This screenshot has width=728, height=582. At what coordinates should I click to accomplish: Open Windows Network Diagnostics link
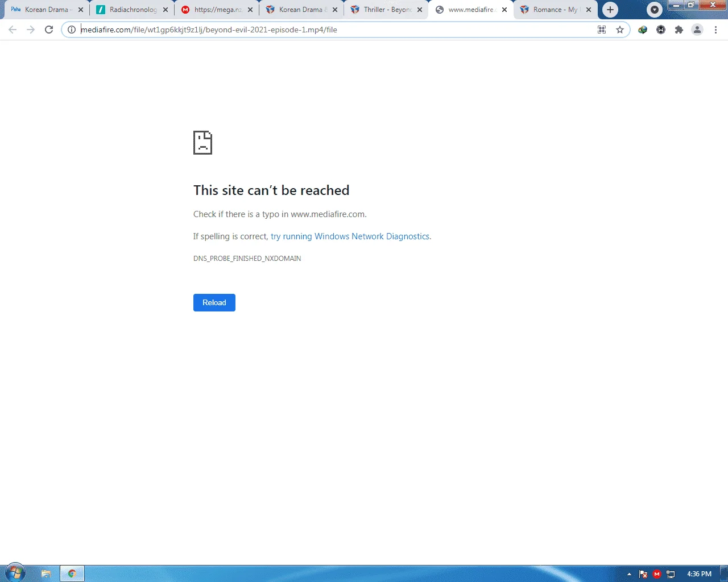coord(350,236)
